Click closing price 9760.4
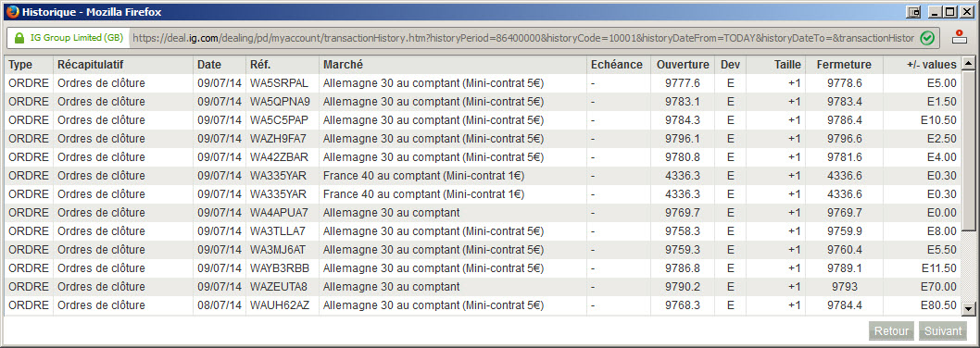The height and width of the screenshot is (348, 980). (845, 250)
